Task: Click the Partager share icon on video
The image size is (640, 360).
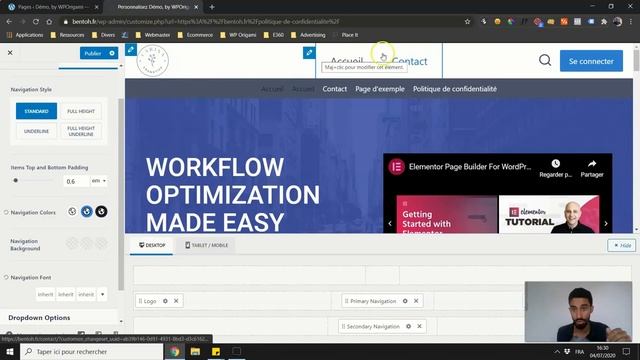Action: click(592, 164)
